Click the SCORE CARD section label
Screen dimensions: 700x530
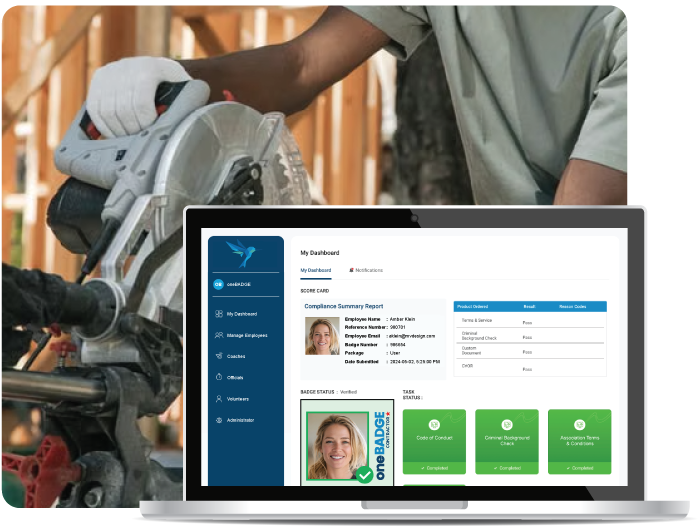315,291
